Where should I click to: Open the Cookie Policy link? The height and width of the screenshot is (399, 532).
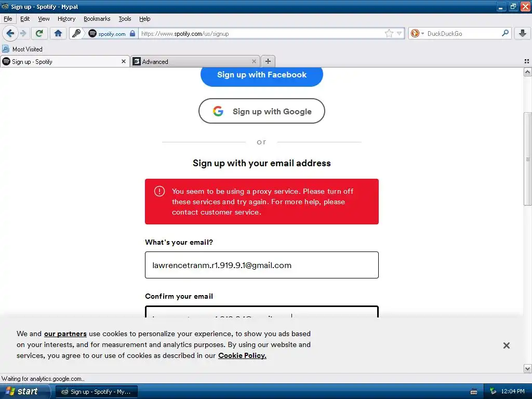click(242, 355)
